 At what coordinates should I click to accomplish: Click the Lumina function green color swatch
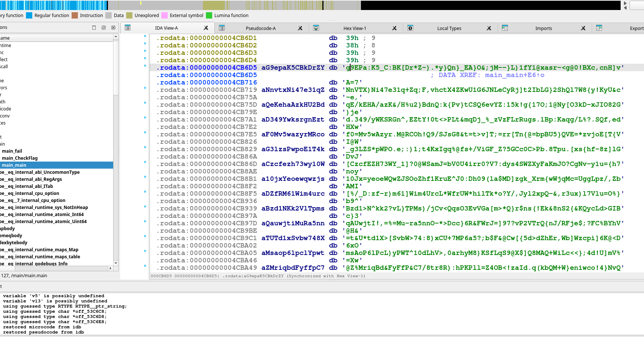click(x=209, y=16)
